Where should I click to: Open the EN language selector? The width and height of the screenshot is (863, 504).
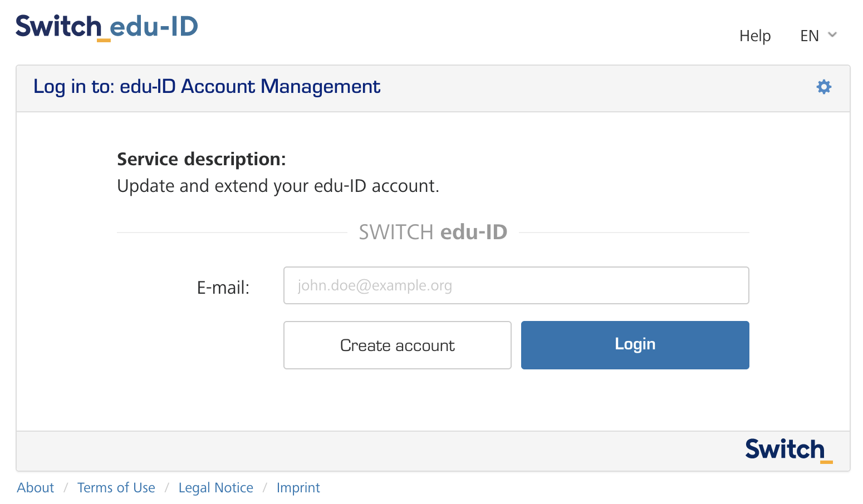(x=810, y=36)
